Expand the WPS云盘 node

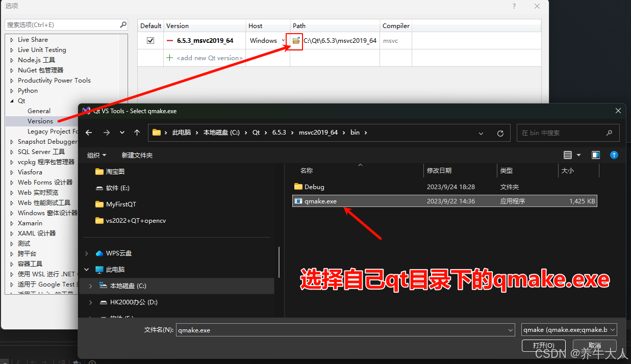[86, 253]
